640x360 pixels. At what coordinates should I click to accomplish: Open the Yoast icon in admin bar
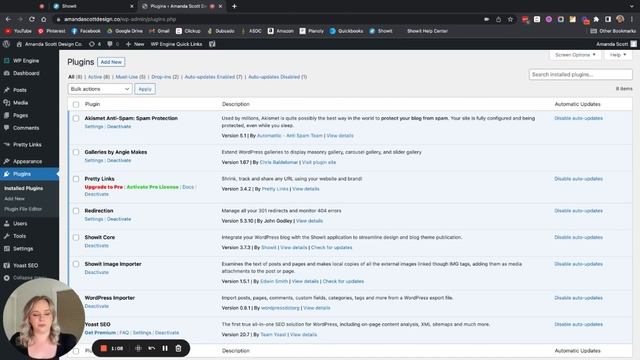coord(212,44)
